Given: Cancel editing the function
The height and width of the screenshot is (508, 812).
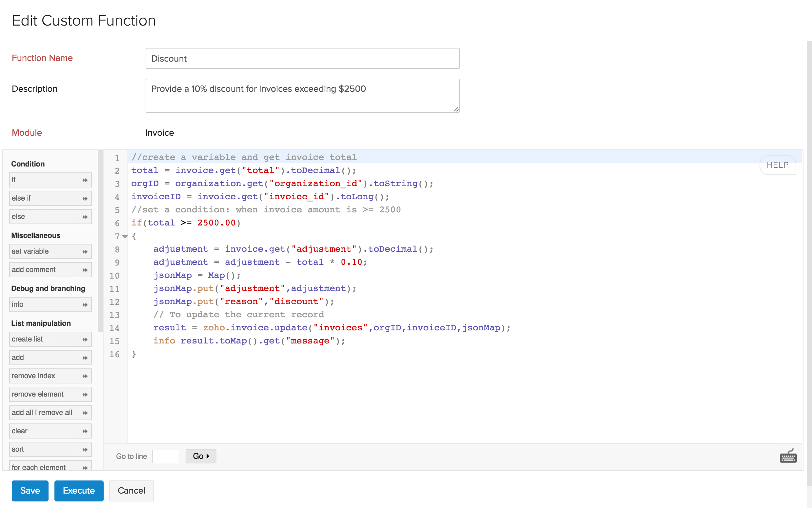Looking at the screenshot, I should tap(131, 491).
